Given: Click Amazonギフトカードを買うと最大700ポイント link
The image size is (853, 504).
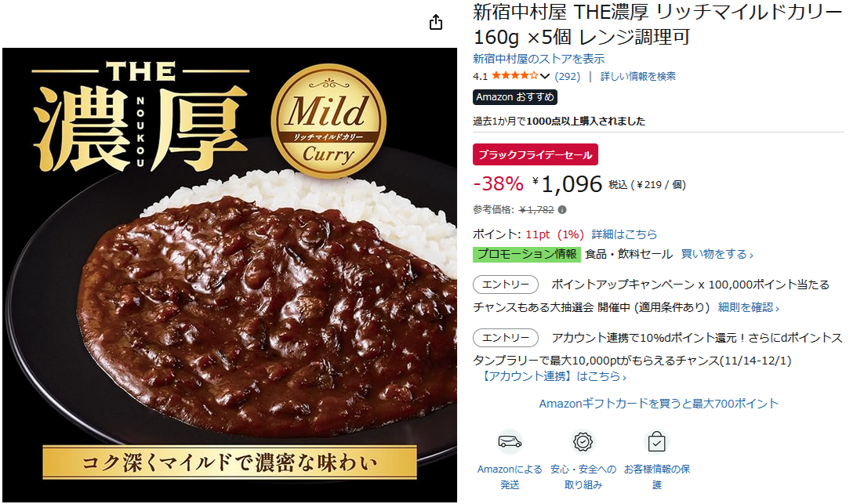Looking at the screenshot, I should (659, 404).
